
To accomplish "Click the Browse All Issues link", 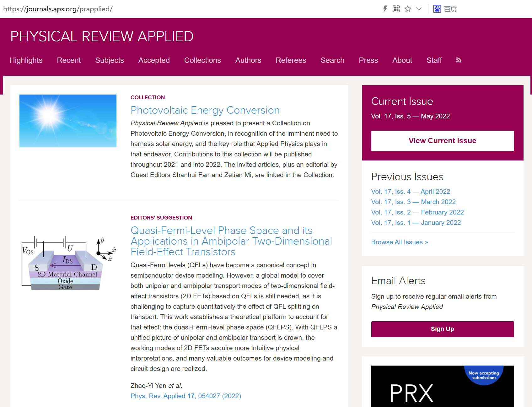I will (x=400, y=242).
